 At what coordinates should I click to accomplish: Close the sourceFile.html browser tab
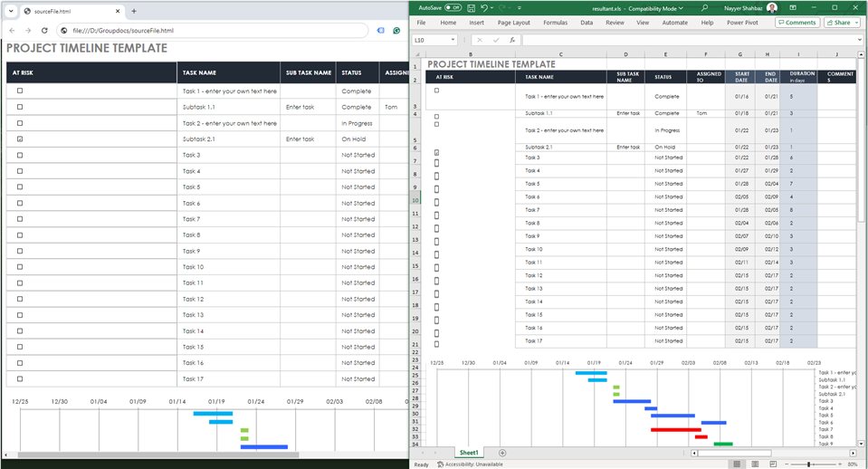pyautogui.click(x=118, y=11)
